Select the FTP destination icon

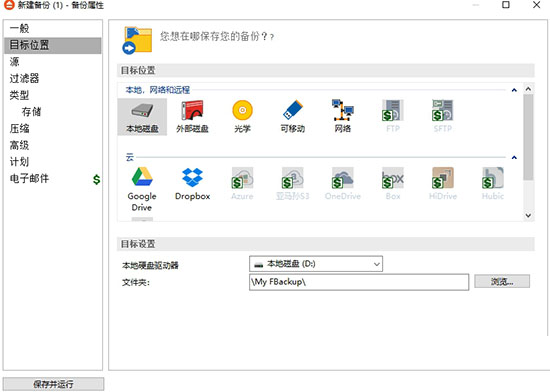tap(393, 117)
